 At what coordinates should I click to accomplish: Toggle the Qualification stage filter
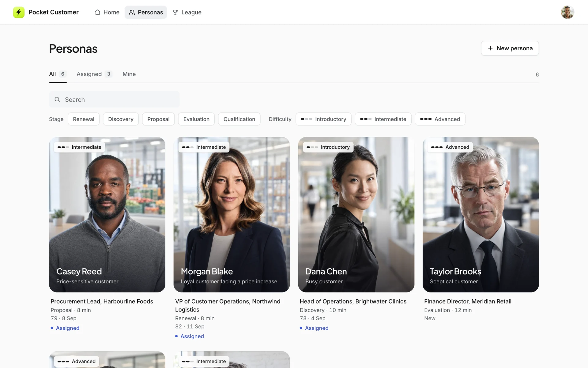[x=239, y=119]
